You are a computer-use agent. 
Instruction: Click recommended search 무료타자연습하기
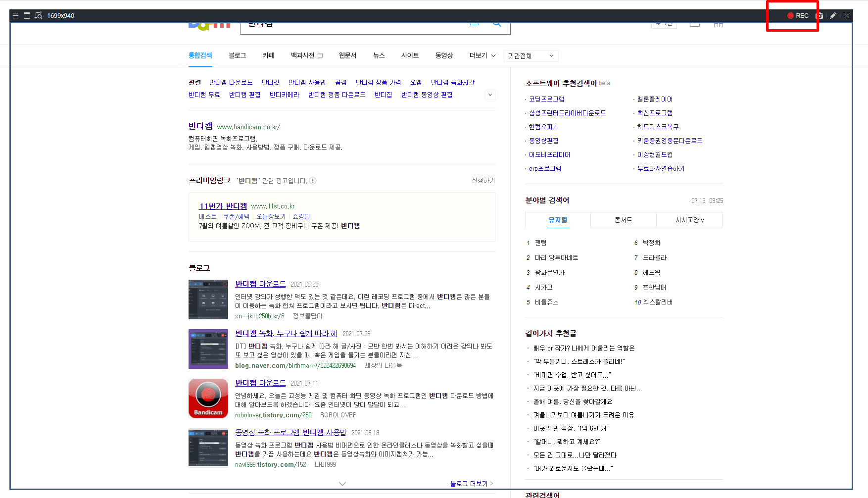661,168
